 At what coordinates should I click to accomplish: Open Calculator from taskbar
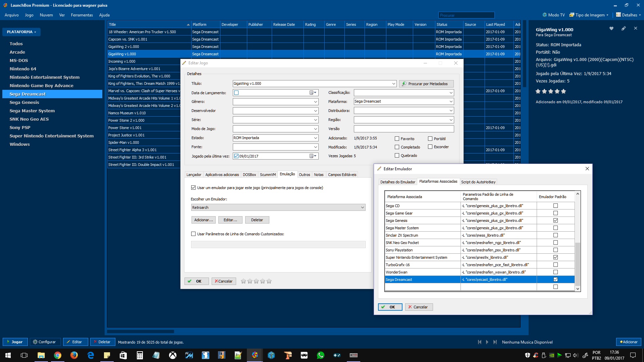[140, 355]
